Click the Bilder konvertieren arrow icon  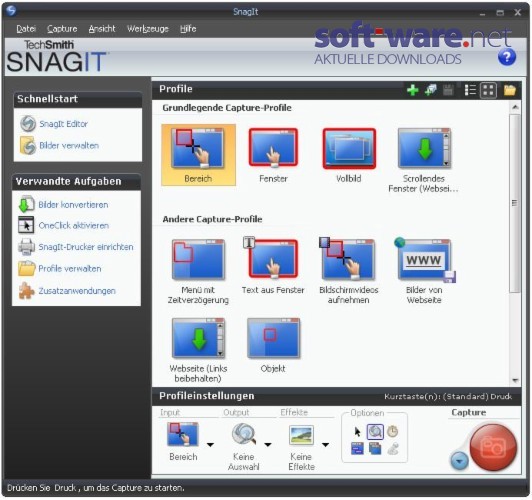click(26, 204)
